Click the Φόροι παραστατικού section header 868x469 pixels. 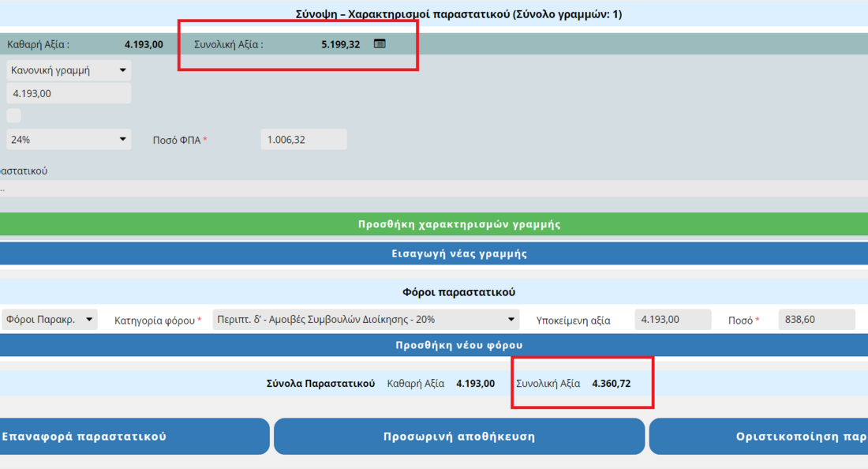pos(458,292)
